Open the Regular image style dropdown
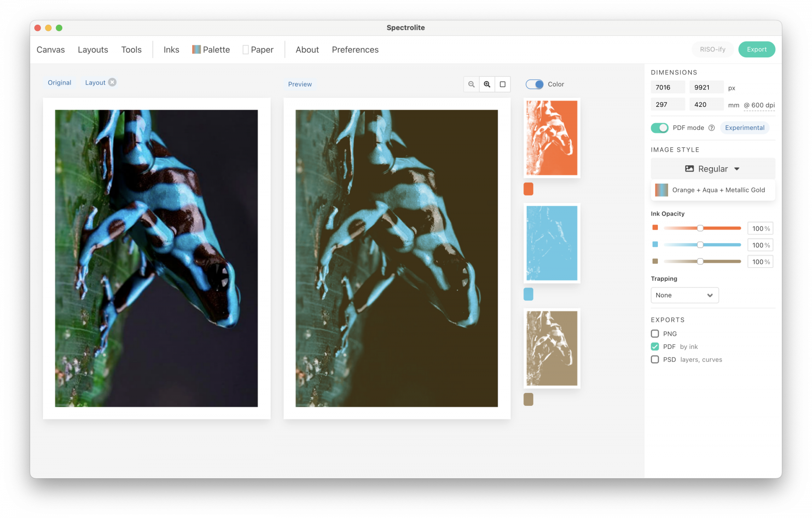 (712, 169)
